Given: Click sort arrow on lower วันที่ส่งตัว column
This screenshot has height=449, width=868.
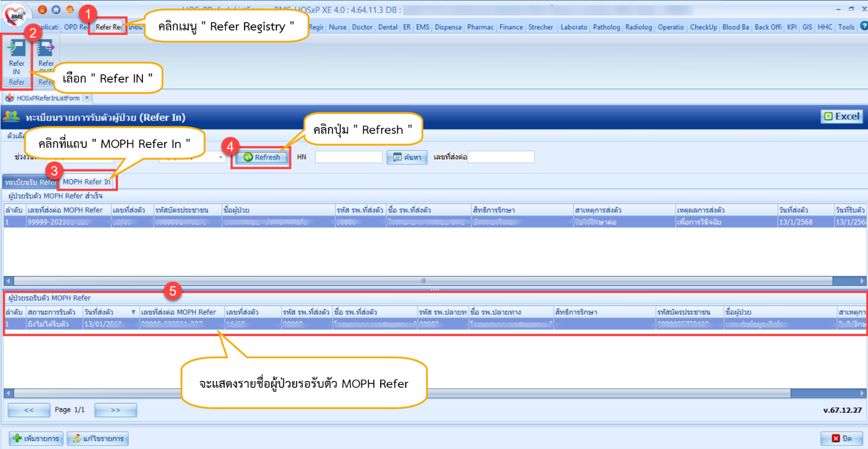Looking at the screenshot, I should pyautogui.click(x=133, y=312).
